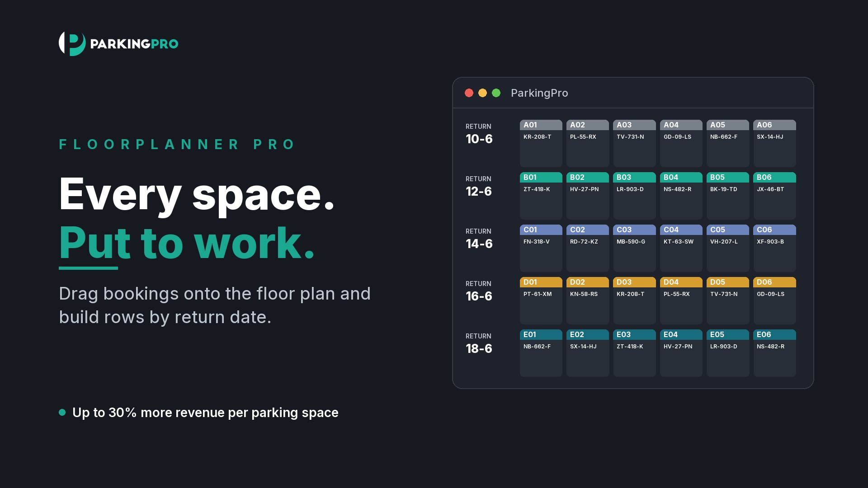Click the Return 18-6 row label
Image resolution: width=868 pixels, height=488 pixels.
pos(479,344)
